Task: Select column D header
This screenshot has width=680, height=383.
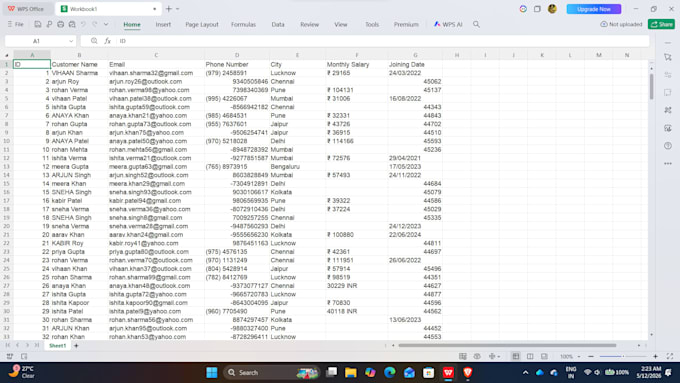Action: click(x=237, y=55)
